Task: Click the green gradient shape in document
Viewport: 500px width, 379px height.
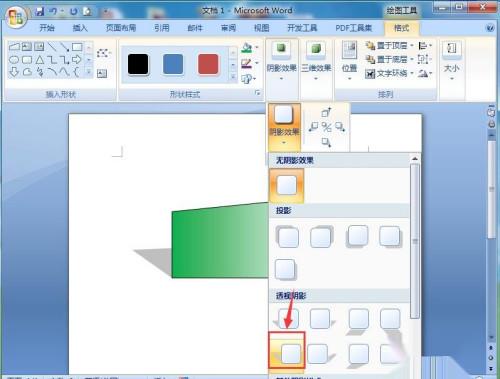Action: [220, 240]
